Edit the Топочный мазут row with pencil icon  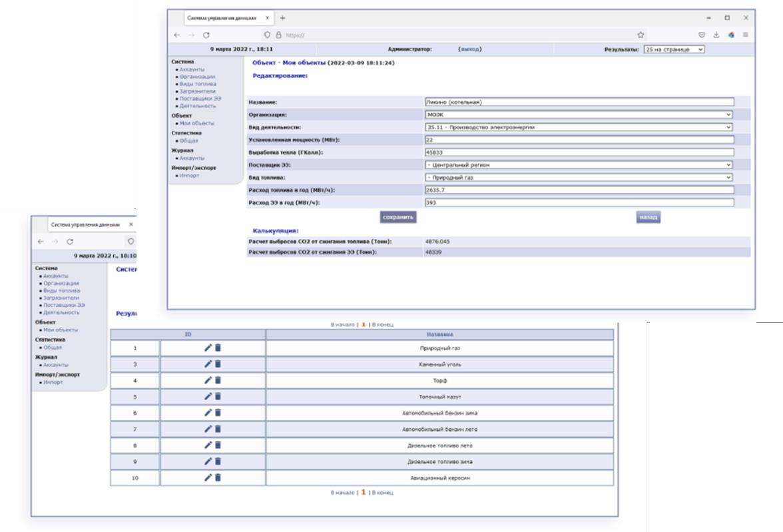[208, 396]
